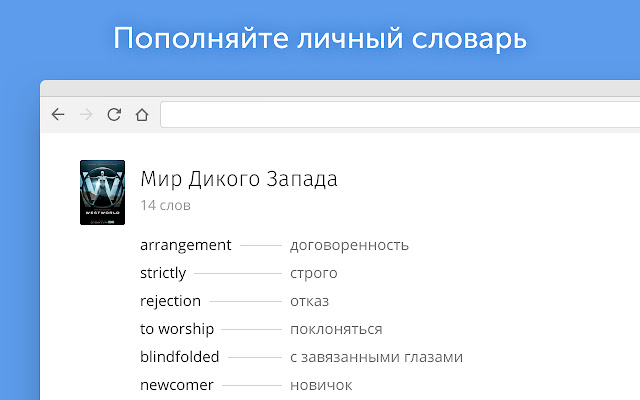Select the word "strictly"

click(x=163, y=273)
